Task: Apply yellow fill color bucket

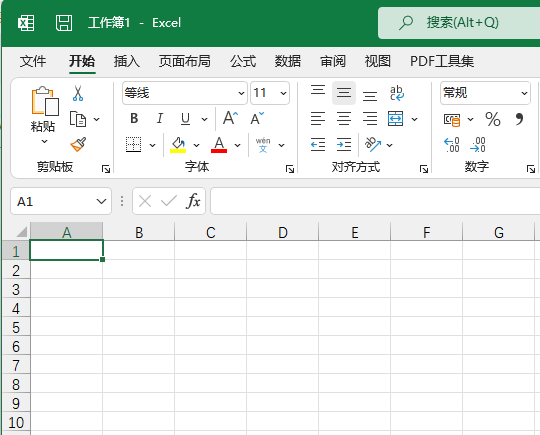Action: coord(178,144)
